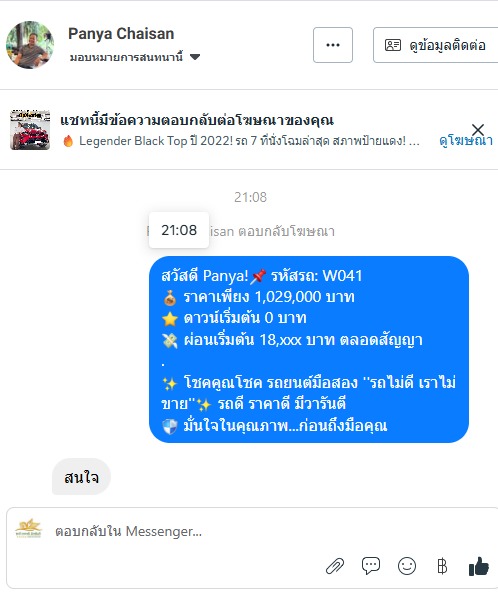This screenshot has height=594, width=498.
Task: Send a thumbs-up like
Action: pos(479,566)
